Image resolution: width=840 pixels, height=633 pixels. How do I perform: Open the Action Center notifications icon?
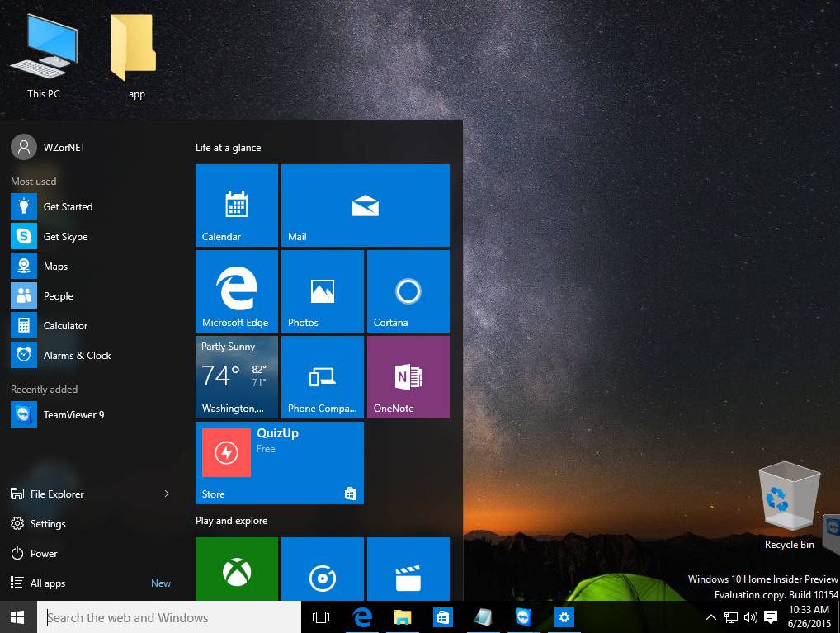click(771, 617)
